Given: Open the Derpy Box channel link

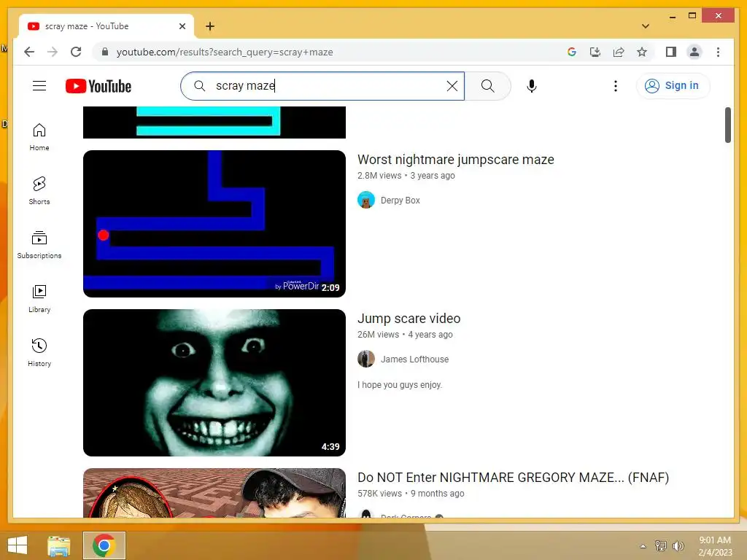Looking at the screenshot, I should (400, 200).
